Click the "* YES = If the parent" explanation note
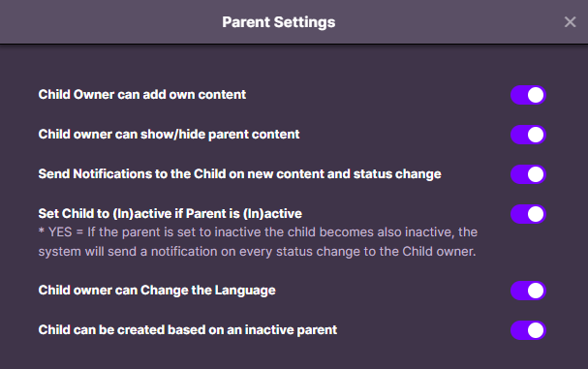This screenshot has height=369, width=588. pos(258,232)
